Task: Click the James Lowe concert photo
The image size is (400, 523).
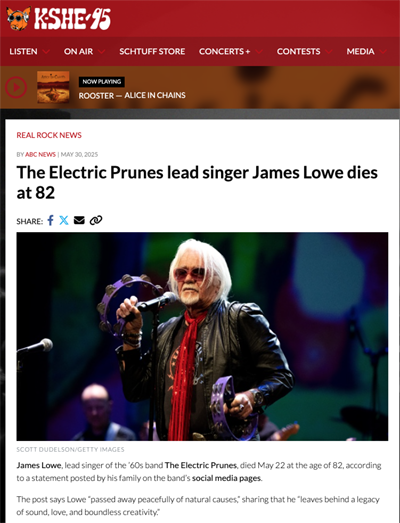Action: 202,336
